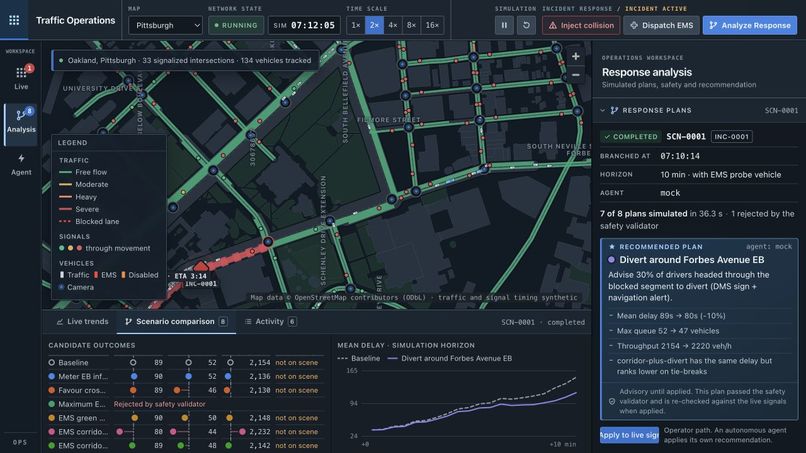Click Dispatch EMS button
Screen dimensions: 806x453
coord(661,25)
